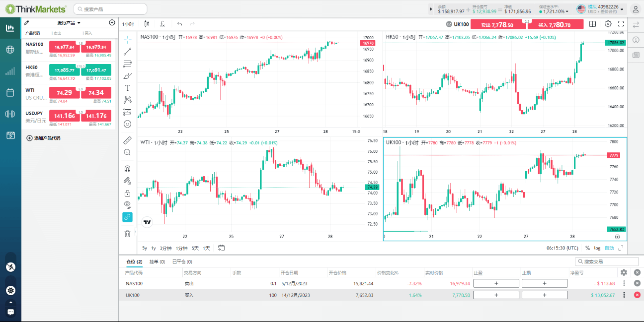Toggle the magnet mode tool
644x322 pixels.
click(x=127, y=169)
